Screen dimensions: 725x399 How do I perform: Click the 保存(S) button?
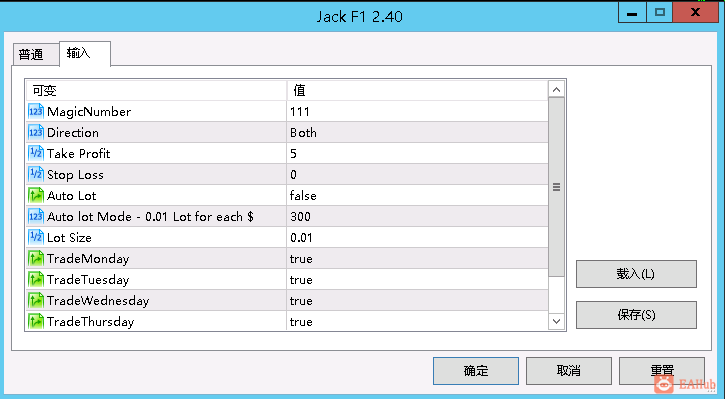click(636, 315)
